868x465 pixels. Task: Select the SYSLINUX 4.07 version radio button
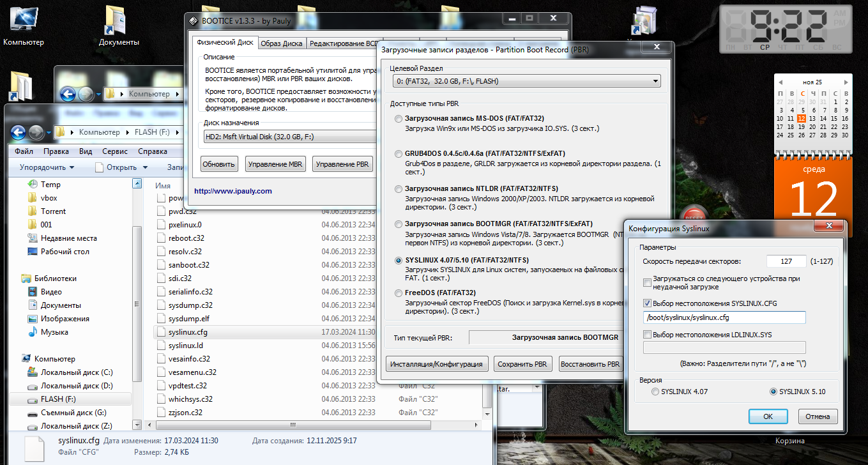tap(655, 392)
